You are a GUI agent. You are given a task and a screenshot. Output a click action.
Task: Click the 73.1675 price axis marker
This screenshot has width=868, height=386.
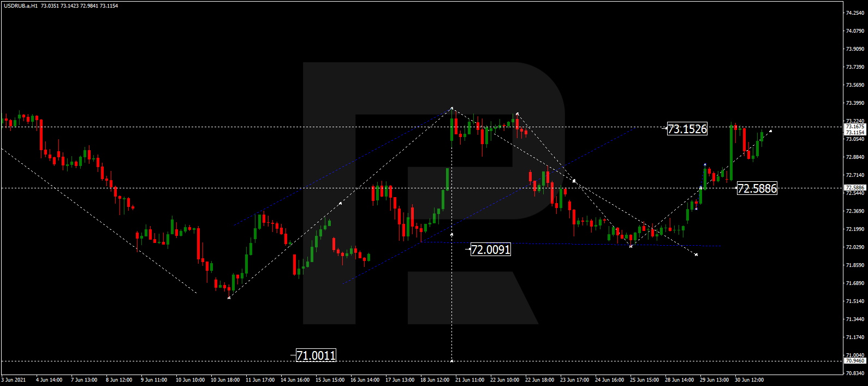(x=855, y=127)
